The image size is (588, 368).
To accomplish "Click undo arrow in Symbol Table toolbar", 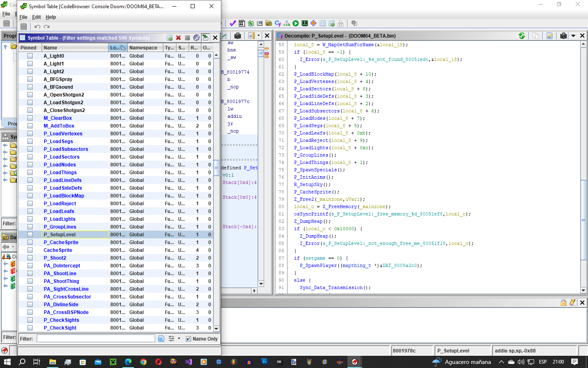I will [x=38, y=27].
